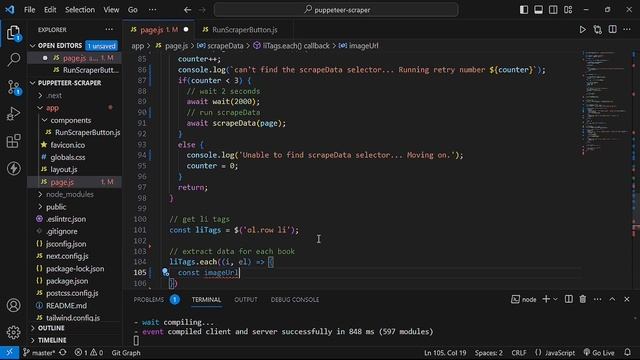Click the lightbulb code action icon
Viewport: 640px width, 360px height.
(165, 272)
